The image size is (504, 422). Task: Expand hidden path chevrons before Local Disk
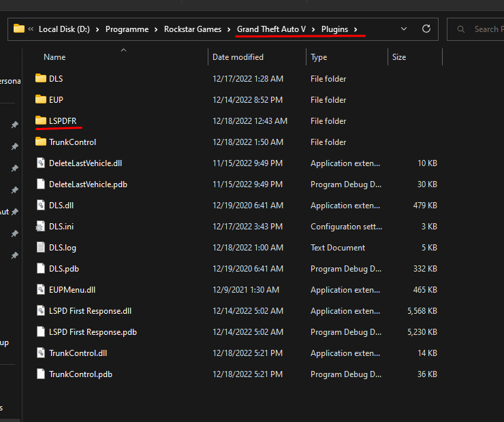click(x=31, y=29)
